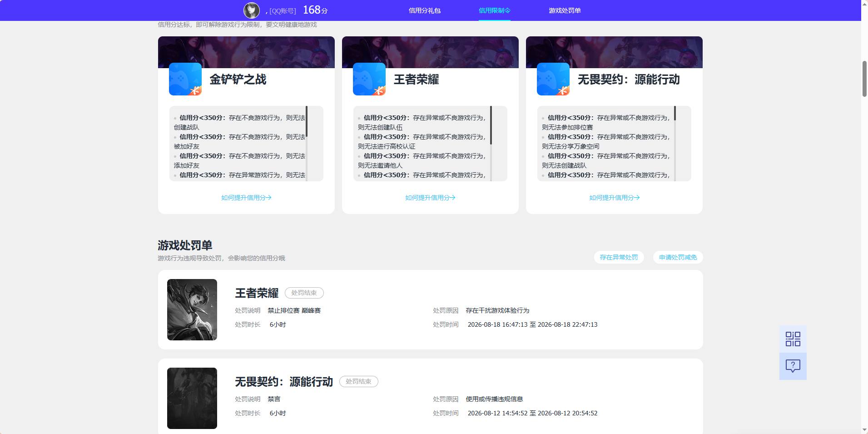
Task: Click the page vertical scrollbar thumb
Action: pos(864,78)
